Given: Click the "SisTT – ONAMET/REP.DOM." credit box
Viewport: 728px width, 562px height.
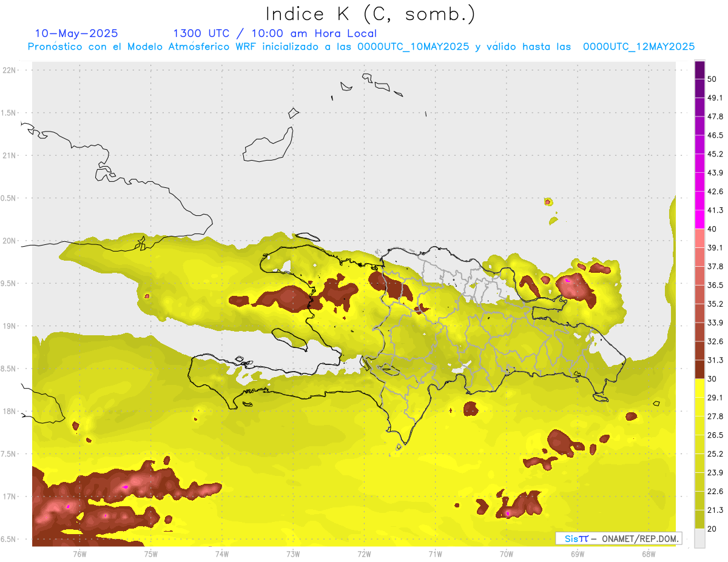Looking at the screenshot, I should (618, 538).
